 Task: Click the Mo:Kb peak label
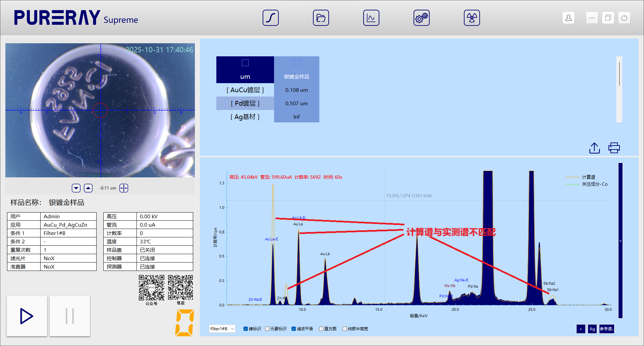[x=450, y=286]
